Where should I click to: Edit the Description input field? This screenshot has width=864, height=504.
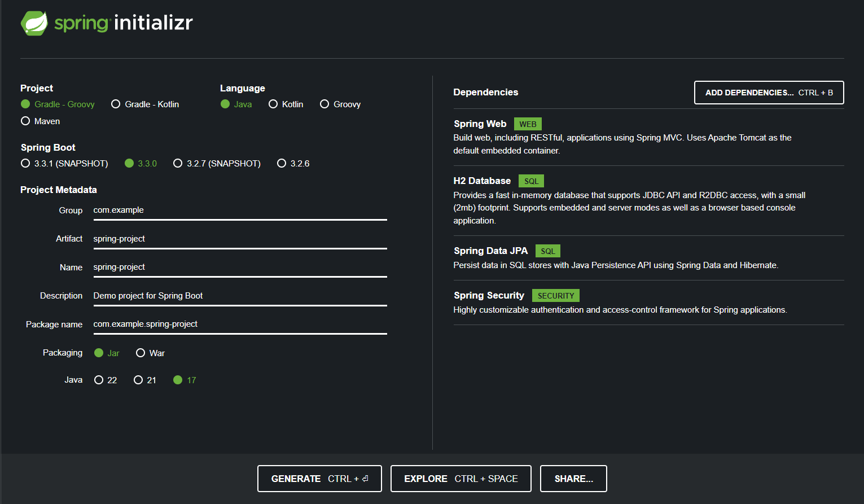[240, 296]
